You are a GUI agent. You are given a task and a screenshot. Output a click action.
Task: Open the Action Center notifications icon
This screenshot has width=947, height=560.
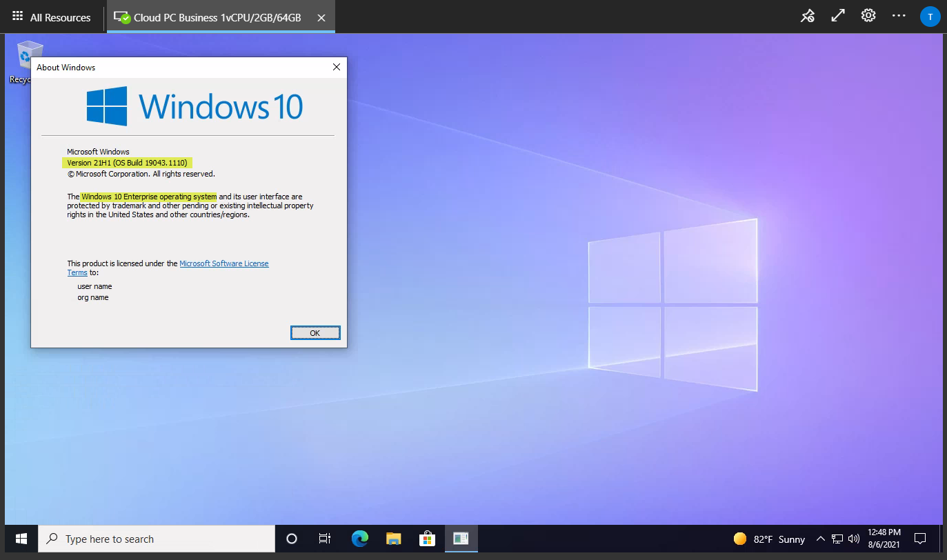[x=919, y=539]
